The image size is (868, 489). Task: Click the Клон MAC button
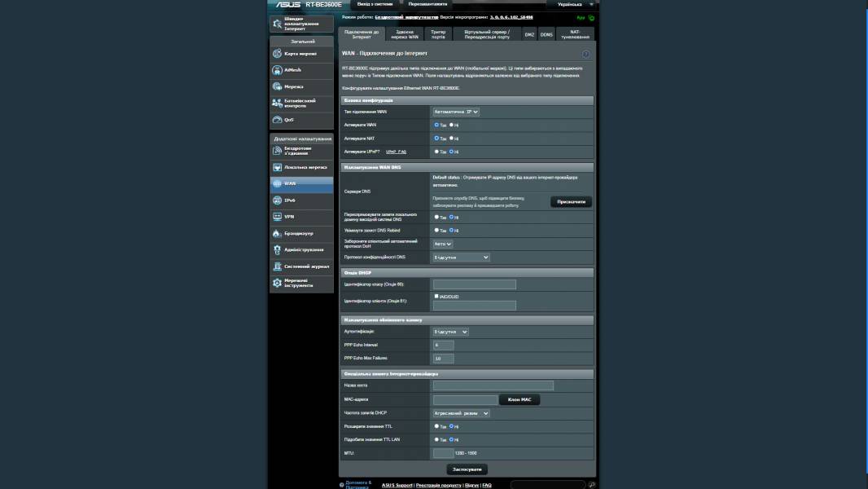519,399
